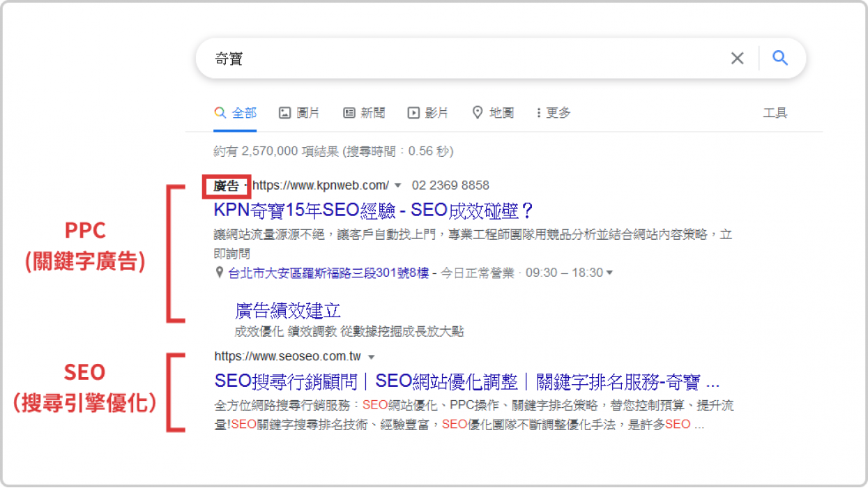Image resolution: width=868 pixels, height=488 pixels.
Task: Open the 影片 videos tab
Action: [428, 113]
